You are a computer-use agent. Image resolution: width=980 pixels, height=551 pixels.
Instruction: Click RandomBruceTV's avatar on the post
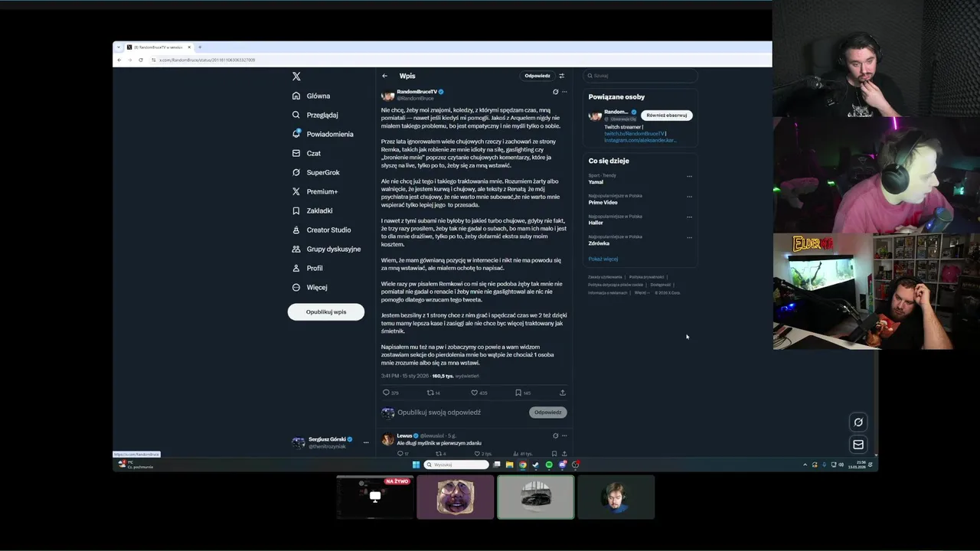click(x=387, y=95)
